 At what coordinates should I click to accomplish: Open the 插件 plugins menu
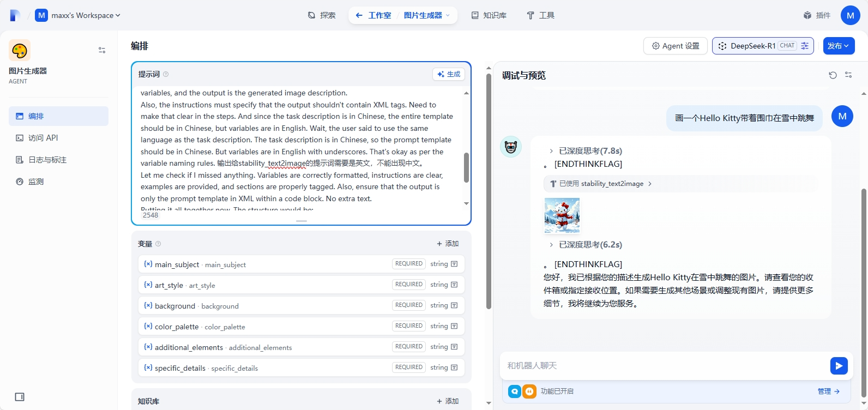817,15
